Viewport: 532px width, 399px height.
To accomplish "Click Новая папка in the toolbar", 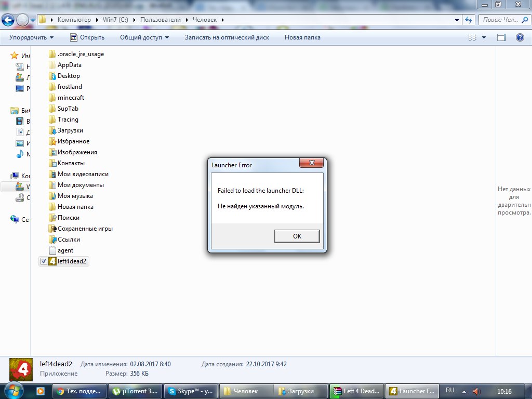I will pyautogui.click(x=302, y=37).
